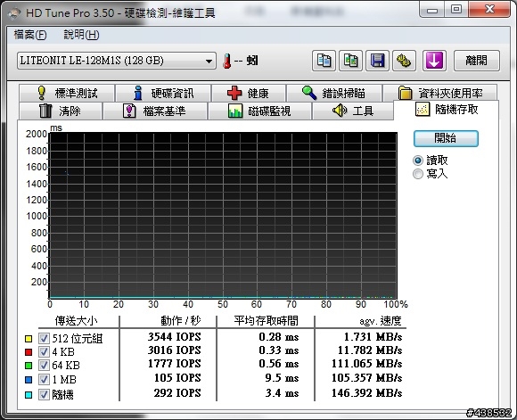Click the 動作 / 秒 column header
This screenshot has height=420, width=517.
pyautogui.click(x=181, y=320)
